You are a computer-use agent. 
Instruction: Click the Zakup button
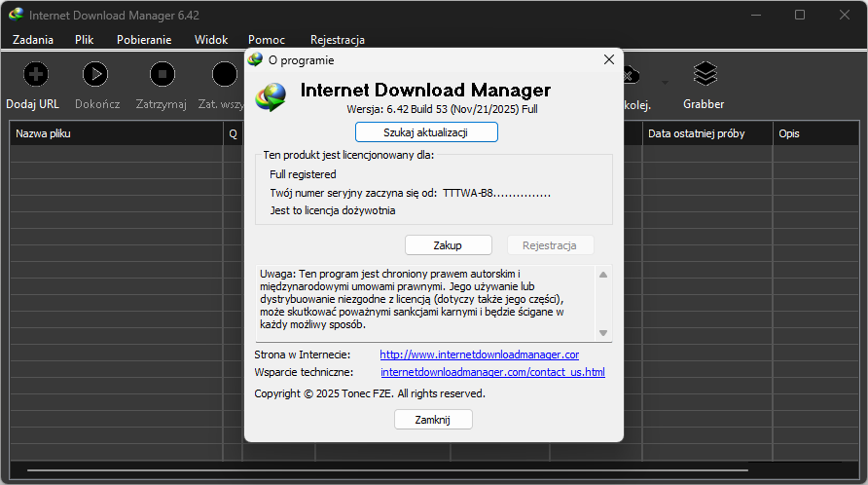448,245
